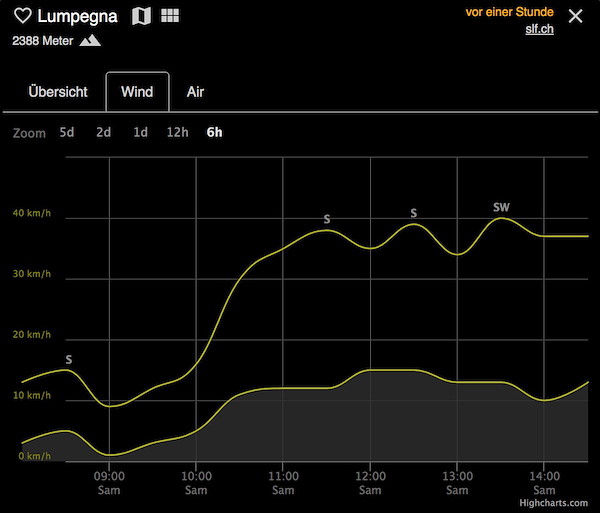Select the 6h zoom option

(x=214, y=132)
